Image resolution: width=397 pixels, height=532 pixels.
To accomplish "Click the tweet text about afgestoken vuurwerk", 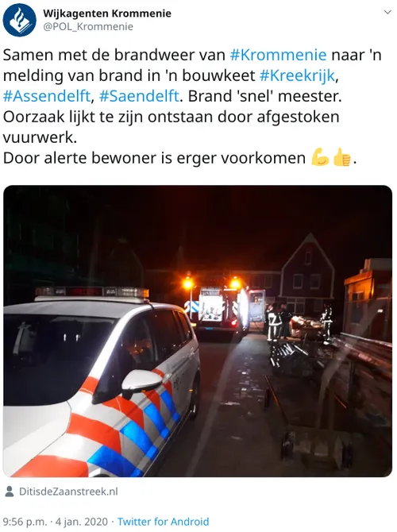I will pyautogui.click(x=171, y=127).
